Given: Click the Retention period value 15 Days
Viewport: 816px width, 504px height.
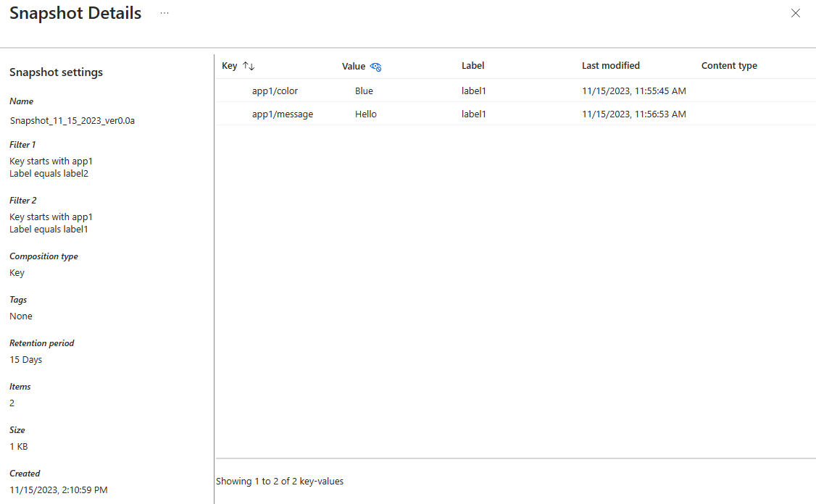Looking at the screenshot, I should pos(25,359).
